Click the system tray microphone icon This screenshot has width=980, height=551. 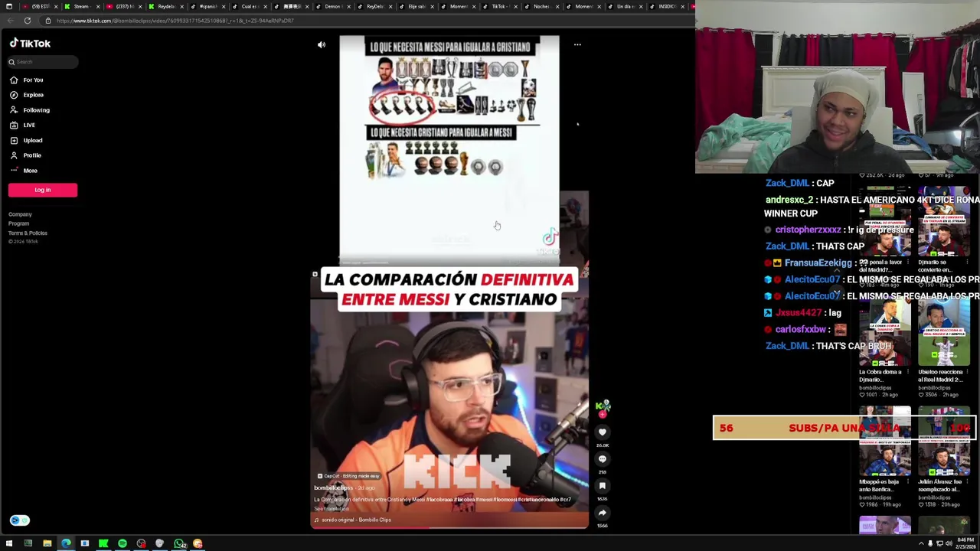click(x=930, y=543)
